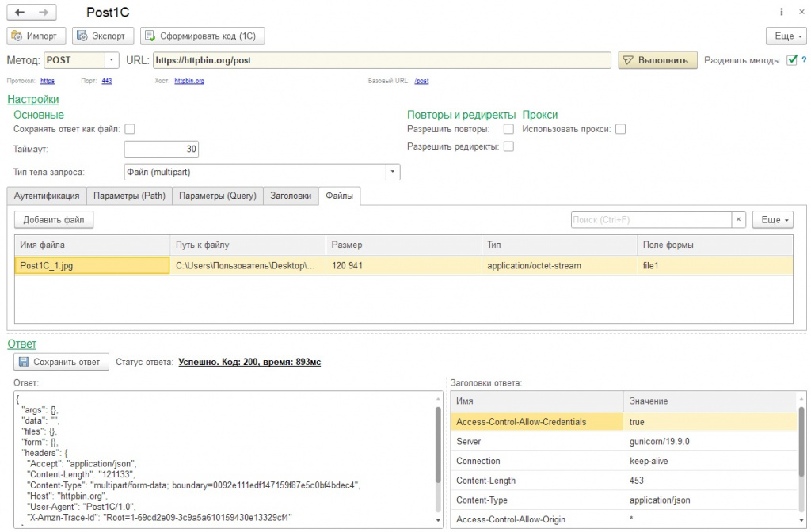Toggle Сохранять ответ как файл checkbox

(x=130, y=129)
